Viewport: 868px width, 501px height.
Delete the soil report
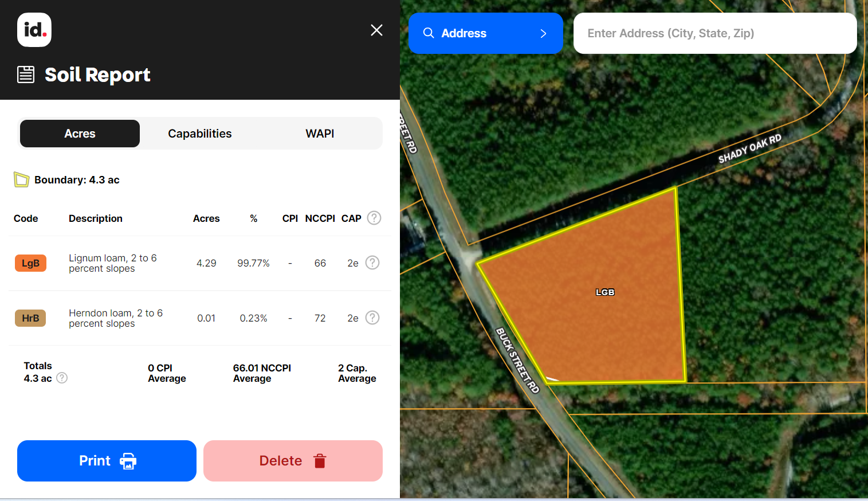point(293,461)
